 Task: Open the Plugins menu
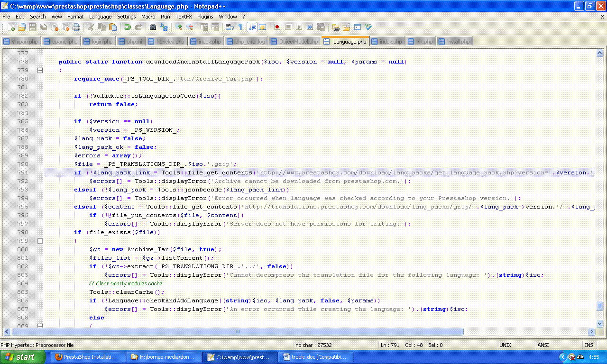pos(205,17)
